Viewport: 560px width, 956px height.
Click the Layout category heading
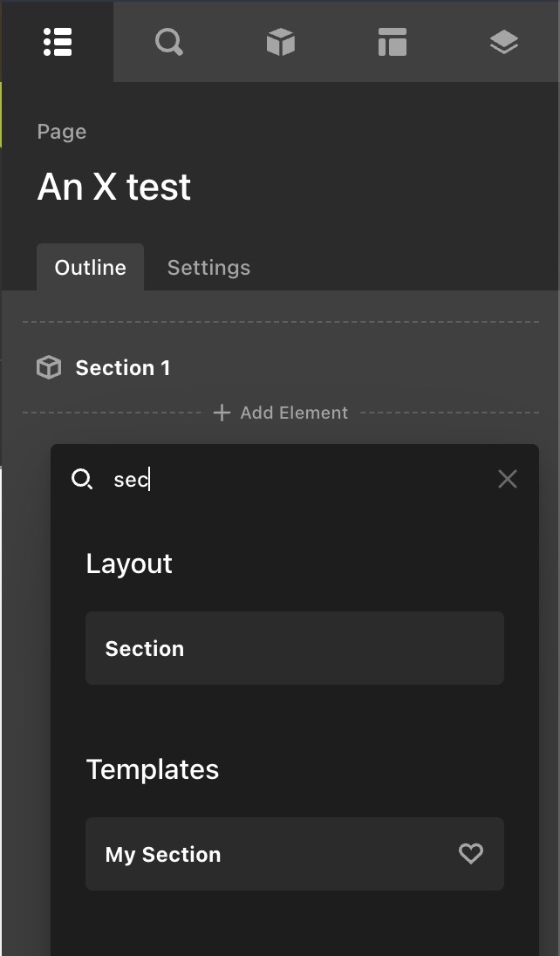[129, 563]
